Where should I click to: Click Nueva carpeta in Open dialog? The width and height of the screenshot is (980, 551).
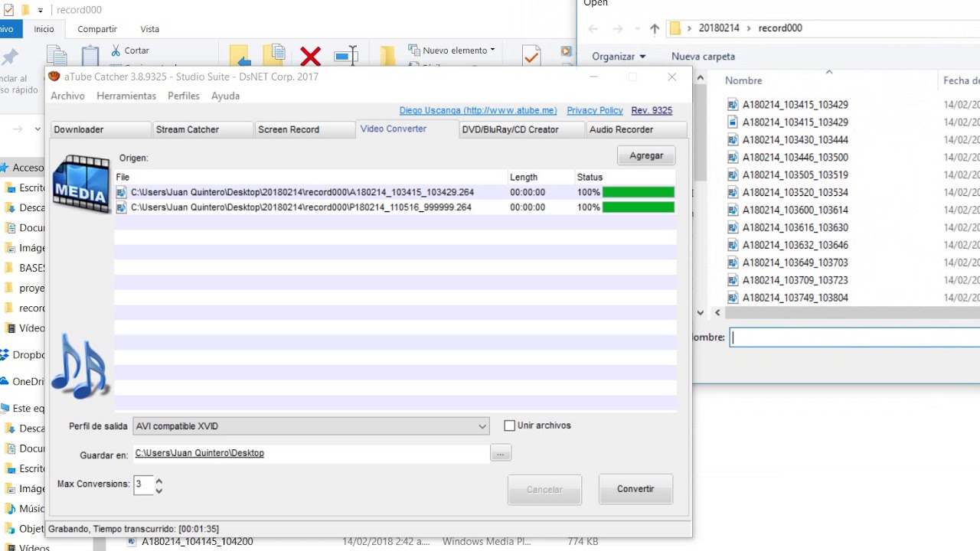[x=703, y=57]
